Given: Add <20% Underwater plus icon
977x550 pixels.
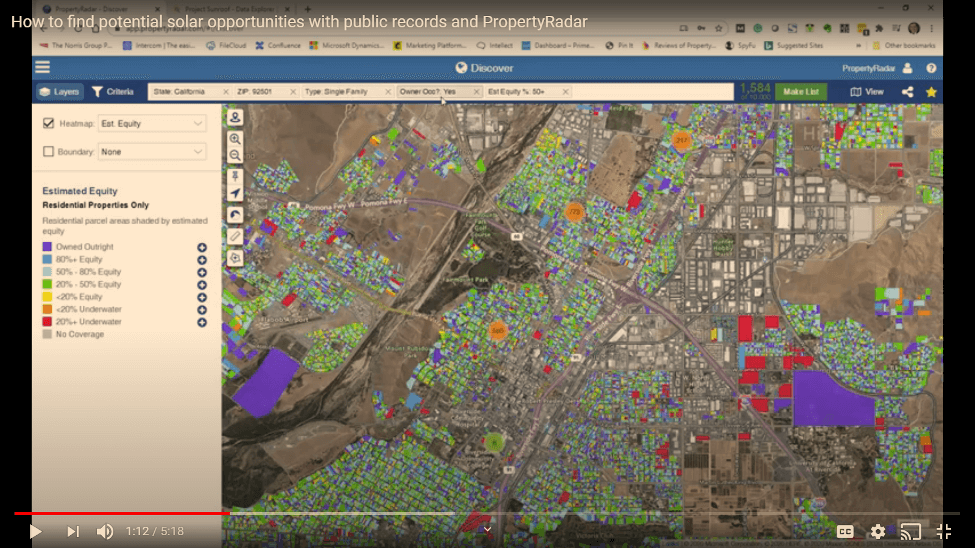Looking at the screenshot, I should click(202, 310).
